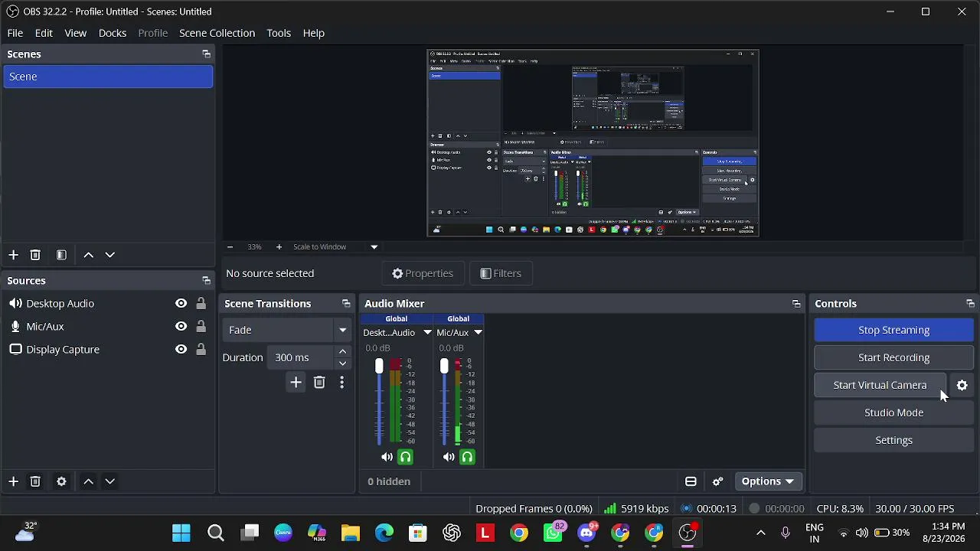
Task: Decrease transition duration with down arrow
Action: (x=342, y=364)
